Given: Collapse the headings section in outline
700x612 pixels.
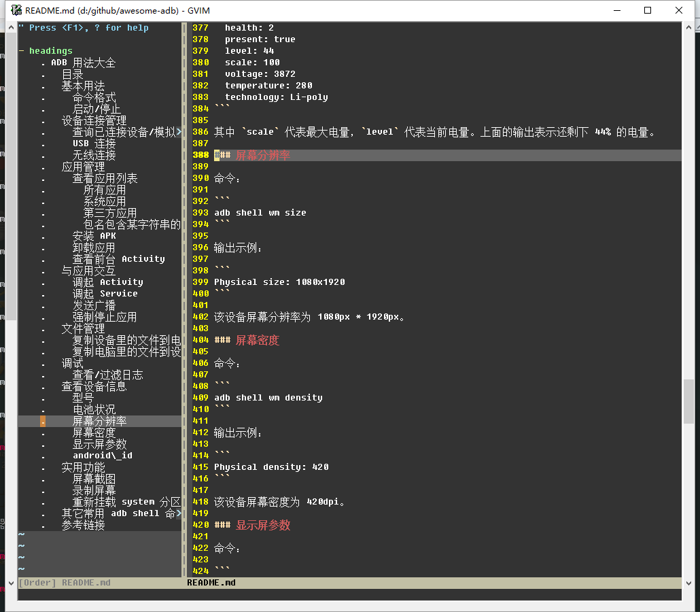Looking at the screenshot, I should pos(22,51).
